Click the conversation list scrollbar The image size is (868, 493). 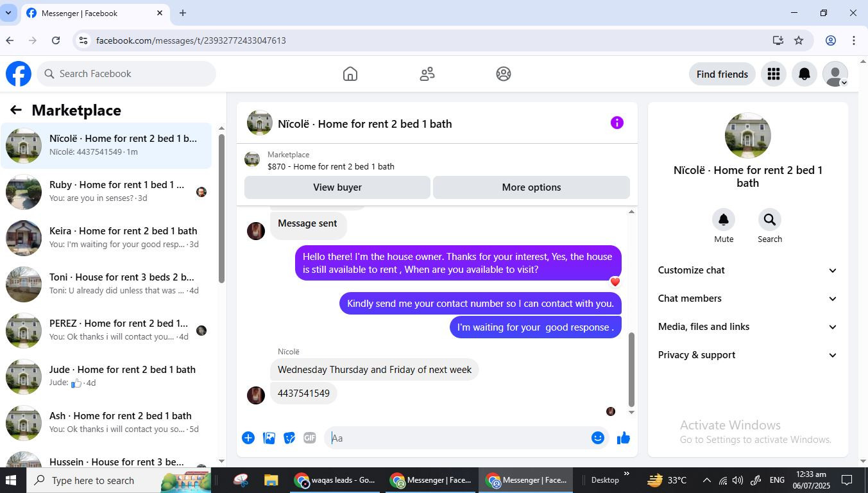click(221, 208)
